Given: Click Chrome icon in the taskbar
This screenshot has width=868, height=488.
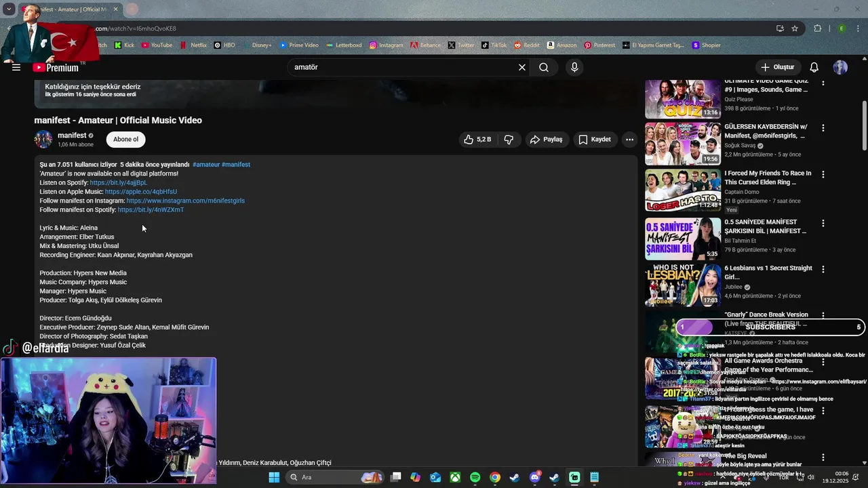Looking at the screenshot, I should 495,477.
